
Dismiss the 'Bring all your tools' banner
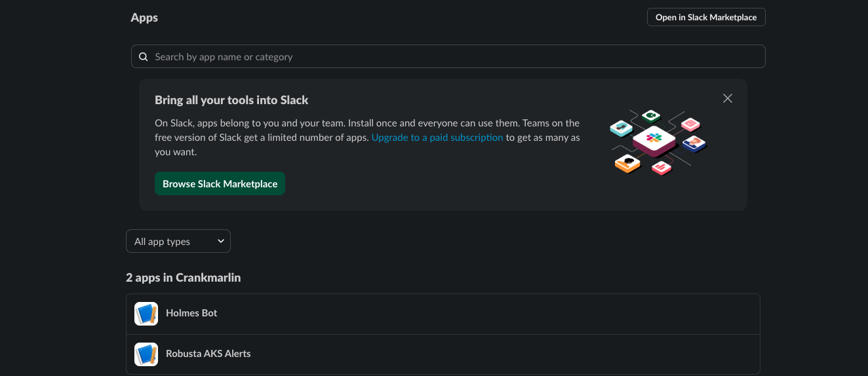727,98
